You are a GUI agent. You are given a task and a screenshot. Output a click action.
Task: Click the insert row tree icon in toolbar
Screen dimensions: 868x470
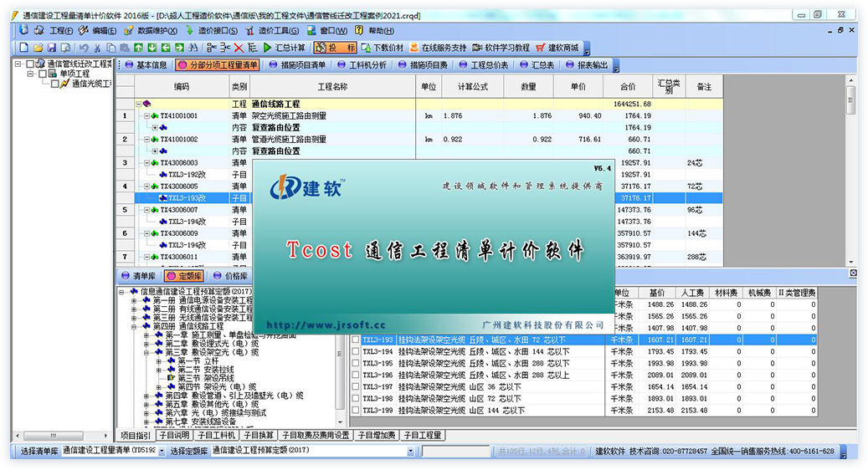[212, 48]
